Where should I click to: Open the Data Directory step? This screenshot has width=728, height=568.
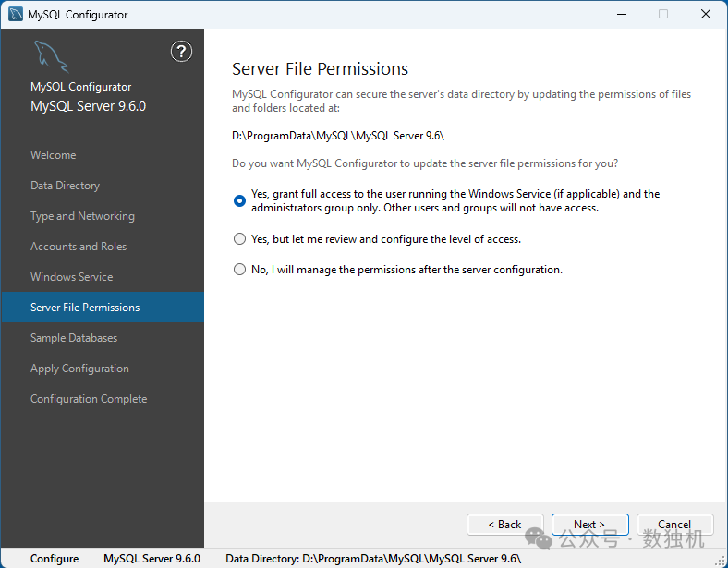click(65, 186)
